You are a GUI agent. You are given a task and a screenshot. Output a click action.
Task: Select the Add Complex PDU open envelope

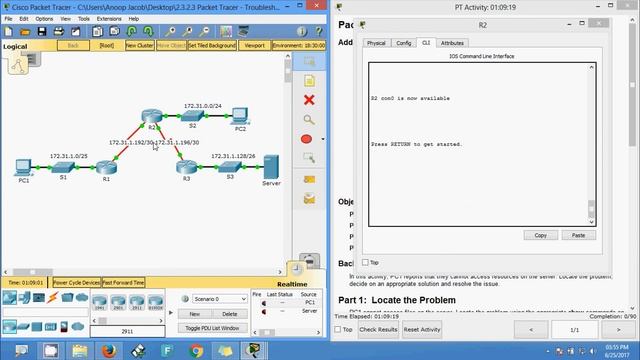309,199
